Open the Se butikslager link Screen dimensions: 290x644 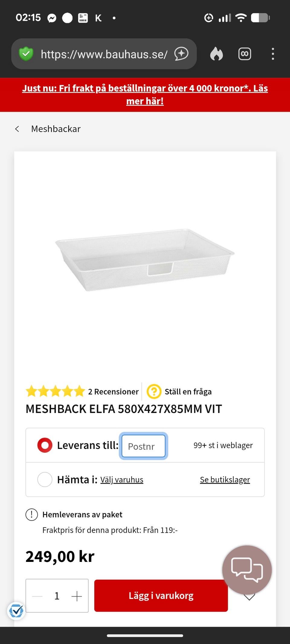point(225,480)
